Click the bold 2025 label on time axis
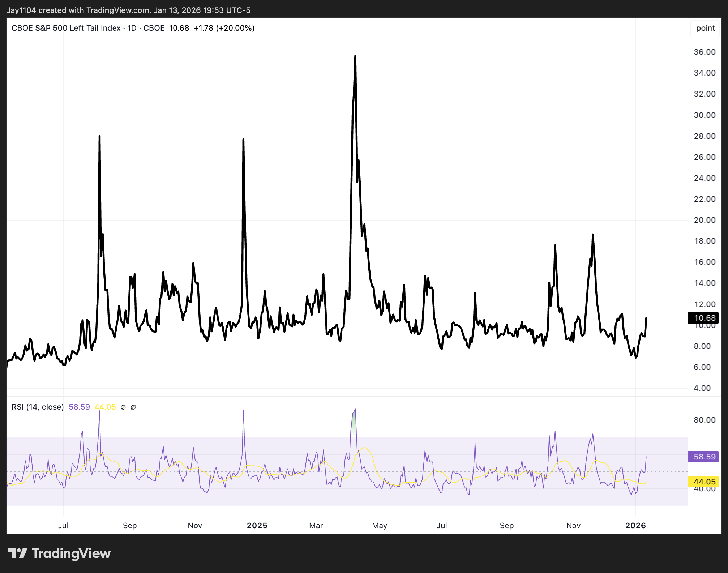Image resolution: width=728 pixels, height=573 pixels. click(x=257, y=526)
